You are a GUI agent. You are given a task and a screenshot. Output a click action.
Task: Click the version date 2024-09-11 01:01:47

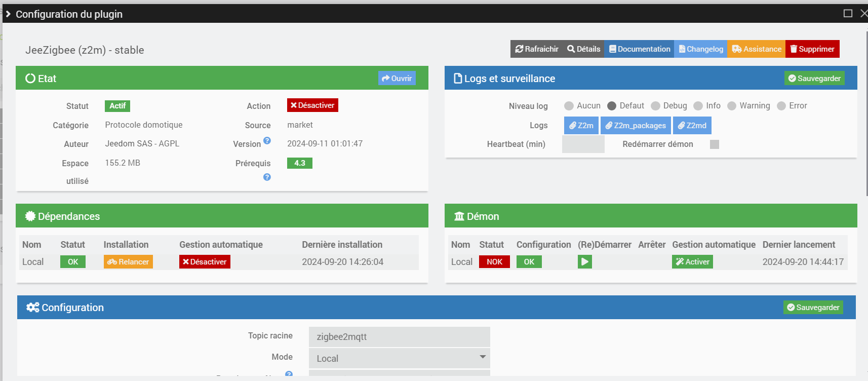(x=325, y=143)
